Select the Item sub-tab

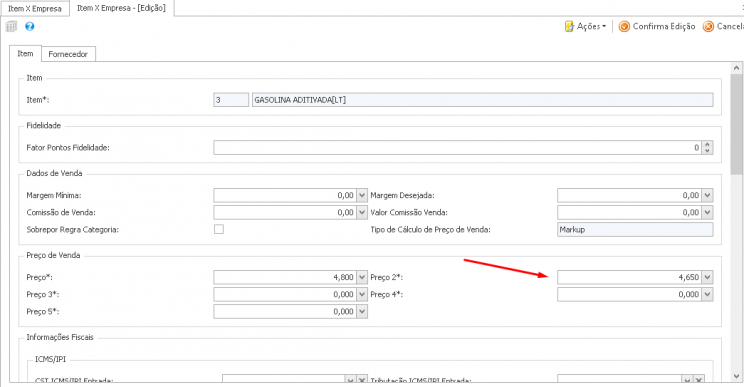click(25, 54)
